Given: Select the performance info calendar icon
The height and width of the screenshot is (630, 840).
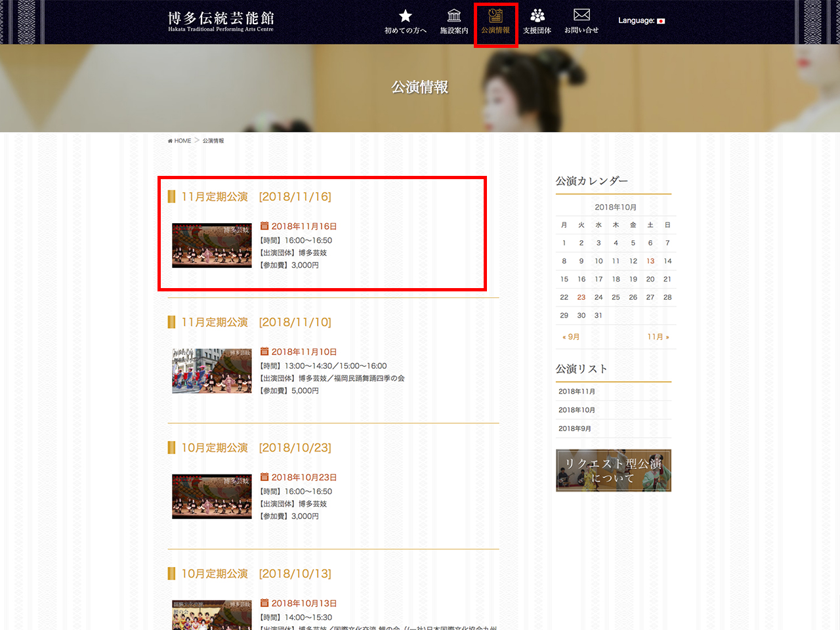Looking at the screenshot, I should (x=495, y=16).
